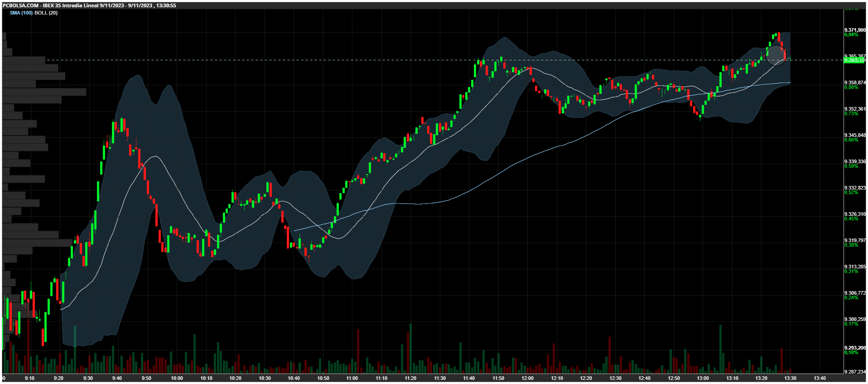Click the 12:10 time axis label

point(557,378)
